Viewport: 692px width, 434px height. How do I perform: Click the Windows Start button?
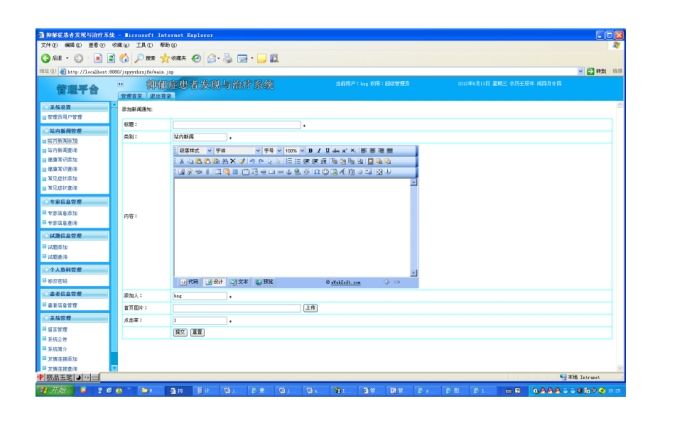pyautogui.click(x=55, y=390)
